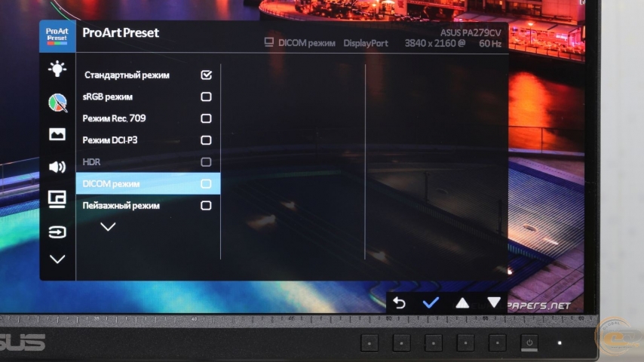Select the Пейзажный режим preset label
The image size is (644, 362).
tap(121, 205)
